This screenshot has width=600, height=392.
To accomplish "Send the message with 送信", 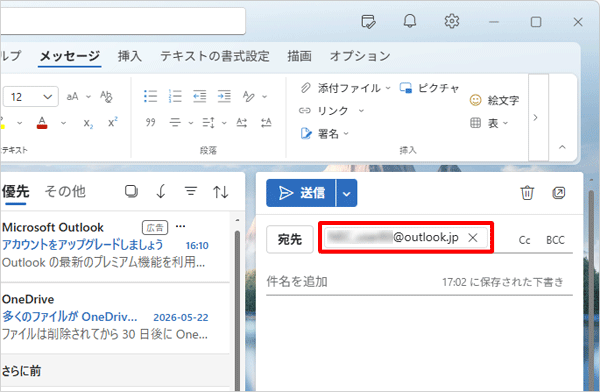I will click(x=301, y=193).
